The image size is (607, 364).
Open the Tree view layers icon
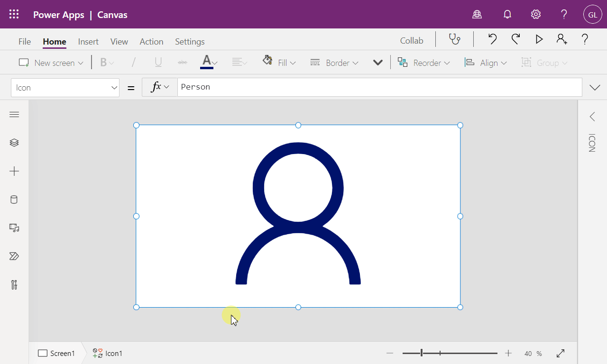[x=14, y=143]
